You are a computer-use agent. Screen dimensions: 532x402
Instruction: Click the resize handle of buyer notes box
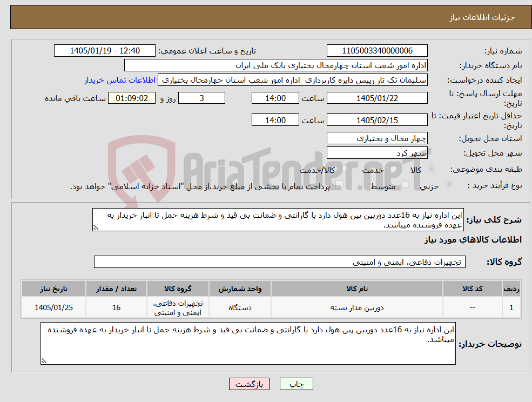coord(44,361)
